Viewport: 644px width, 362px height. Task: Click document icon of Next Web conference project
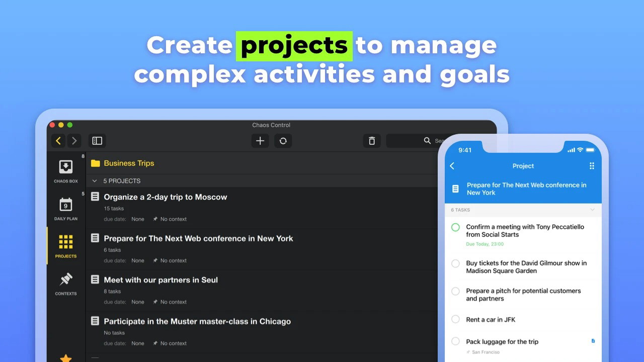95,238
